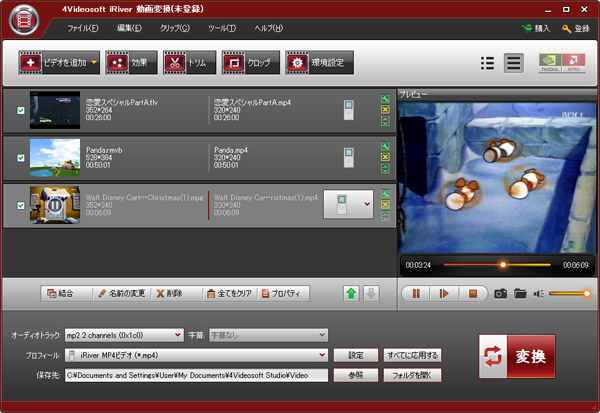Open the クロップ (Crop) tool
The image size is (600, 413).
pos(251,62)
